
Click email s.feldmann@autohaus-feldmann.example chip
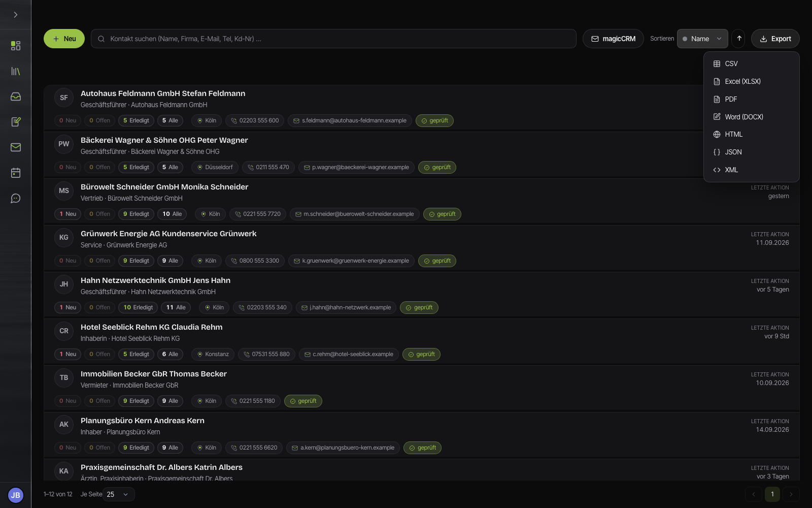click(350, 120)
